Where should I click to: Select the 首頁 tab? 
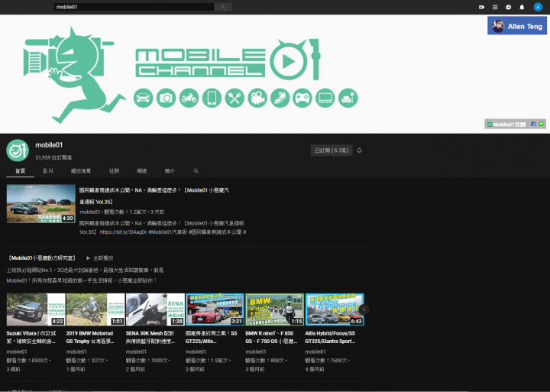(21, 171)
